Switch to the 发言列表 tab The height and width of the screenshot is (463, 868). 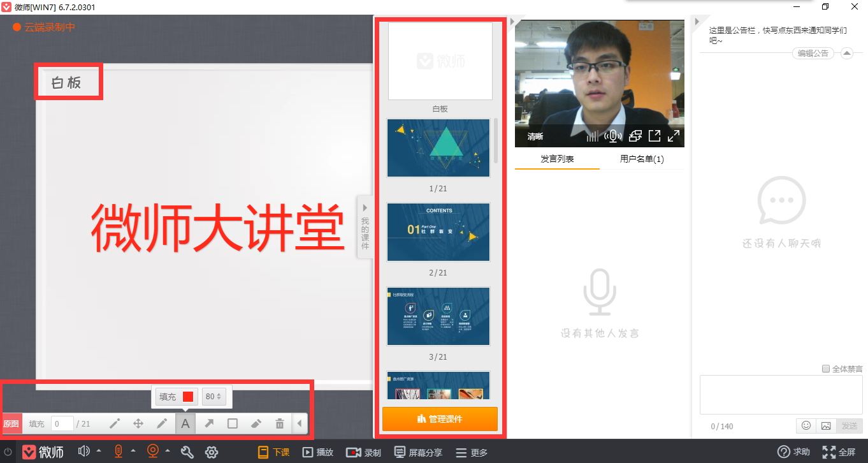(558, 159)
